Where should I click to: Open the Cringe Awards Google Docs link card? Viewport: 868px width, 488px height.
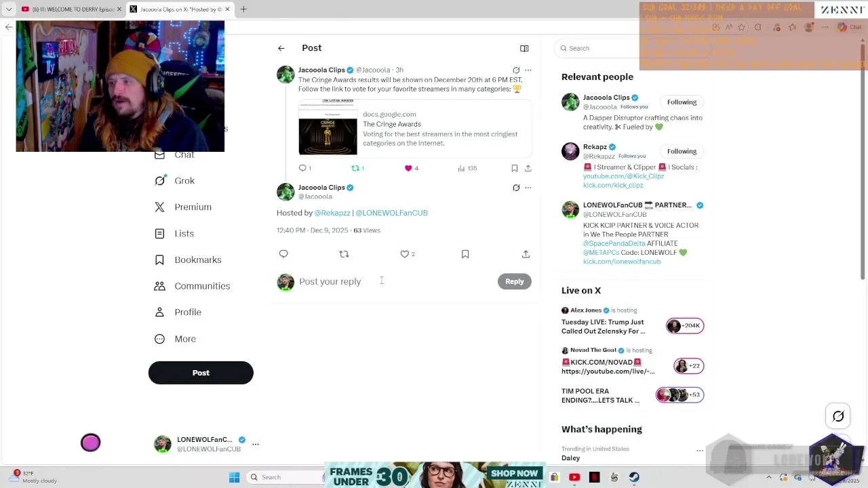415,127
